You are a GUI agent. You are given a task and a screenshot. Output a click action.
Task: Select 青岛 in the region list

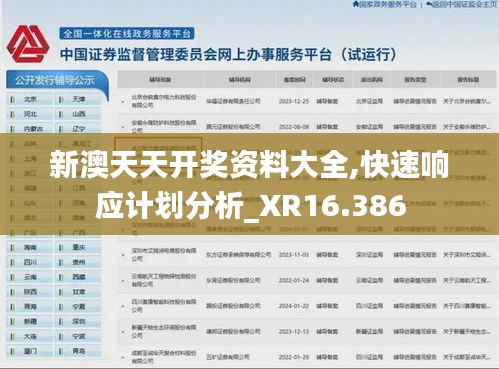79,351
